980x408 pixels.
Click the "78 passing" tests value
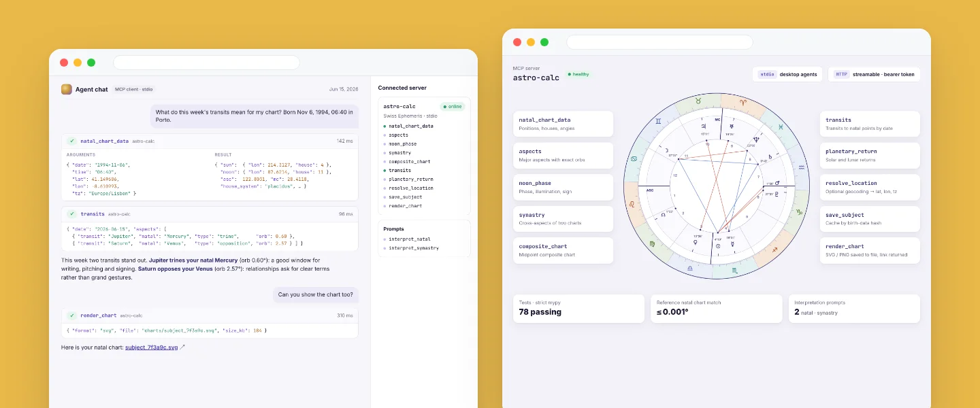tap(540, 312)
